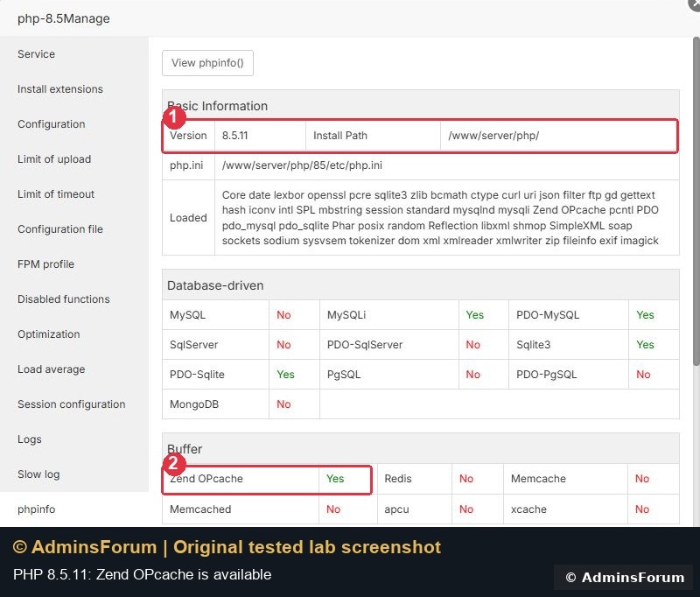Image resolution: width=700 pixels, height=597 pixels.
Task: Click the Yes value beside Zend OPcache
Action: (x=335, y=479)
